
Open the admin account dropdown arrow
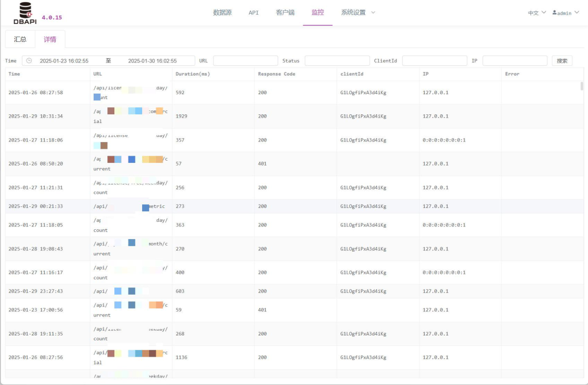pos(576,13)
